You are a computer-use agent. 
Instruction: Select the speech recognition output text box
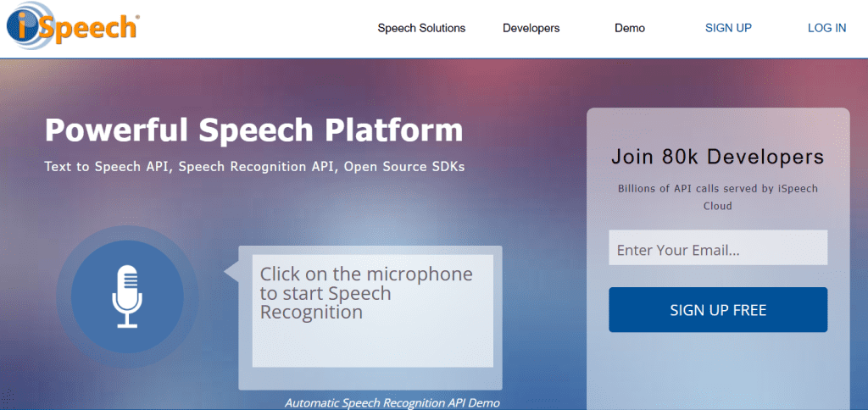coord(373,311)
